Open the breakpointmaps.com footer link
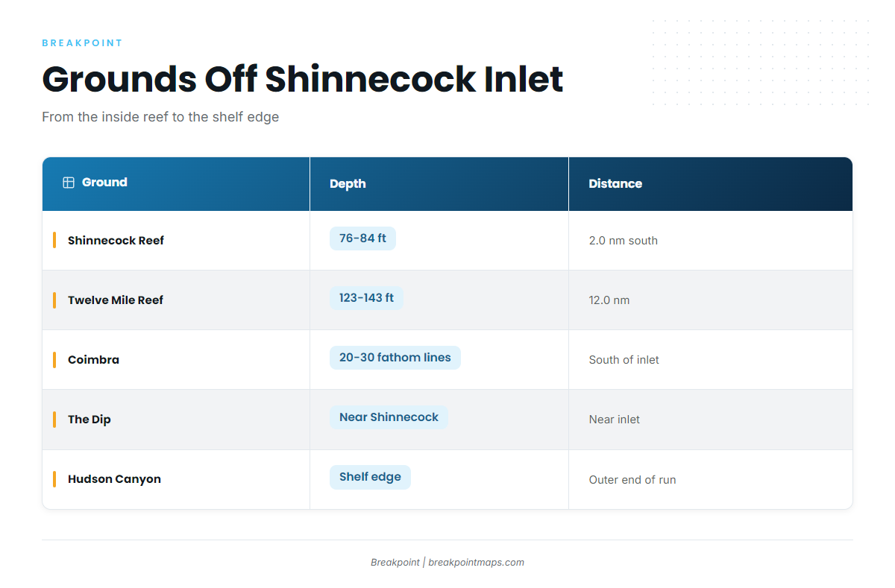This screenshot has width=895, height=588. (x=476, y=563)
